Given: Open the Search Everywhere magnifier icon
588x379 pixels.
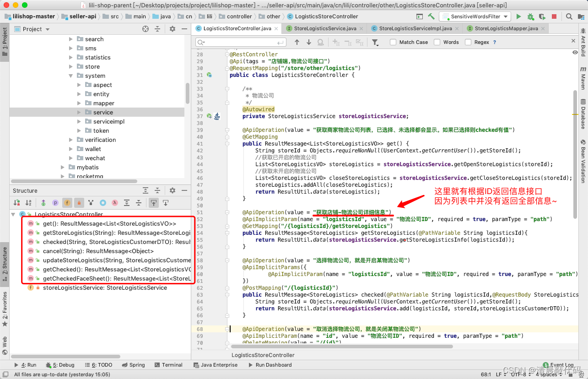Looking at the screenshot, I should (569, 16).
